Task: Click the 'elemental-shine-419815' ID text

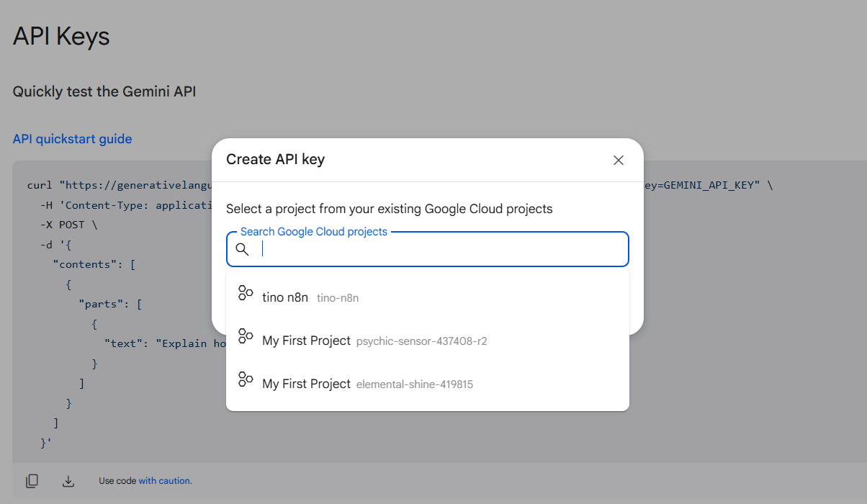Action: click(415, 384)
